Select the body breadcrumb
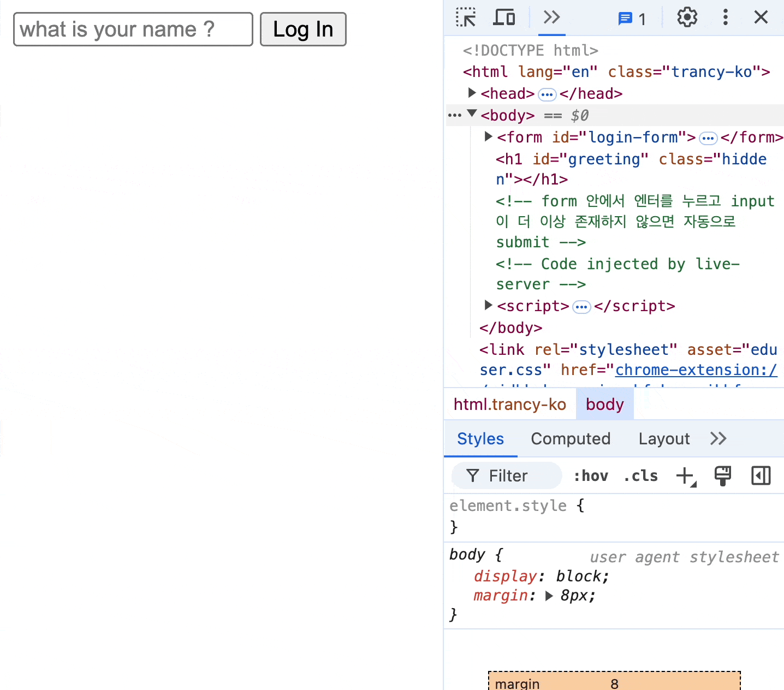This screenshot has height=690, width=784. click(x=605, y=405)
